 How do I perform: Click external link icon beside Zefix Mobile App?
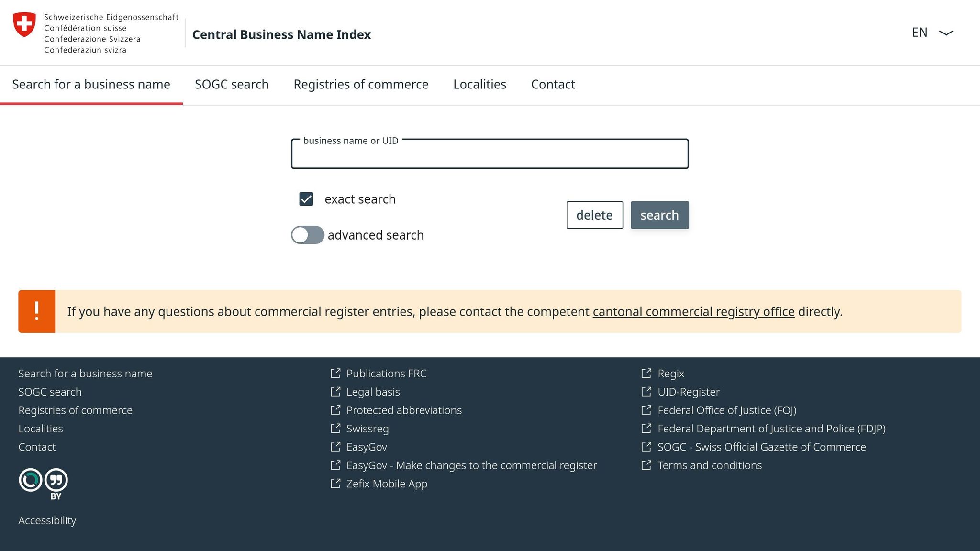(x=335, y=484)
